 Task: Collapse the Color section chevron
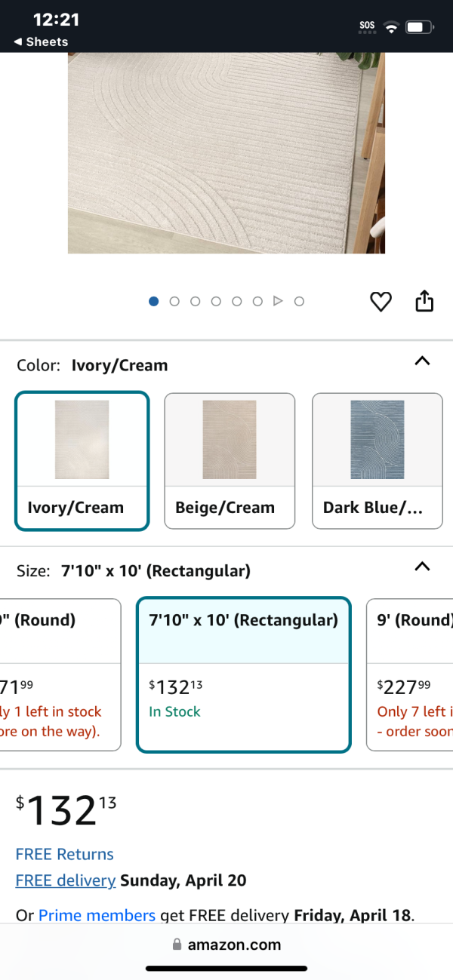coord(423,361)
